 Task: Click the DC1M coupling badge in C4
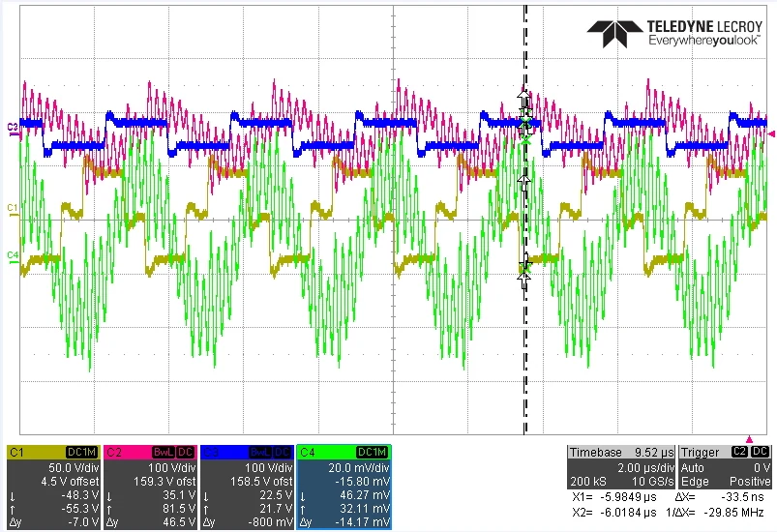pos(373,452)
